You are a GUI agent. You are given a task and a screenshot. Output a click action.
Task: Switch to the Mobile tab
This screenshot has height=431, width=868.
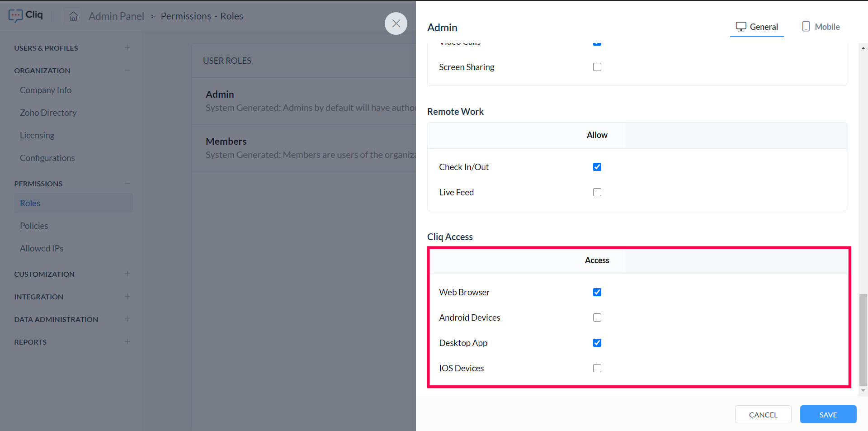(x=821, y=27)
